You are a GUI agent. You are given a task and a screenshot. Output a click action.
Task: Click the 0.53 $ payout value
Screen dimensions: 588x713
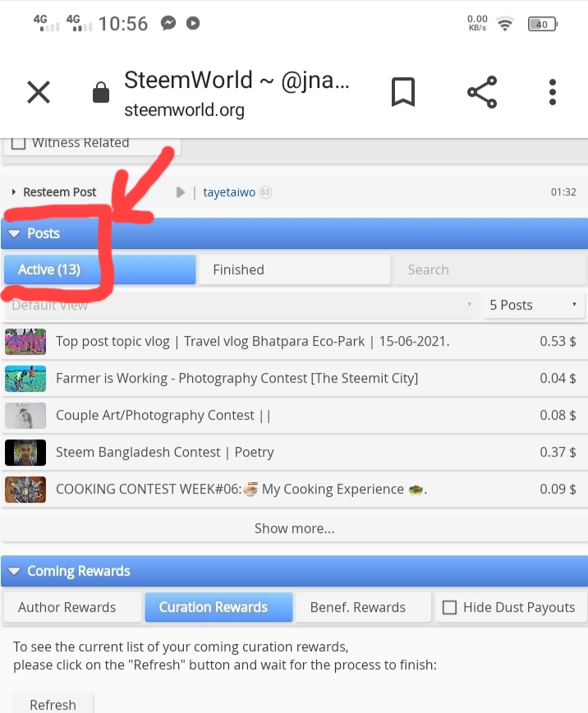(558, 342)
